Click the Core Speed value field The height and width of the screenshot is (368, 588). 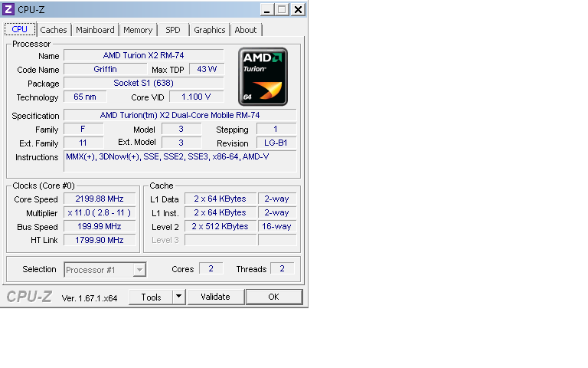pyautogui.click(x=99, y=199)
